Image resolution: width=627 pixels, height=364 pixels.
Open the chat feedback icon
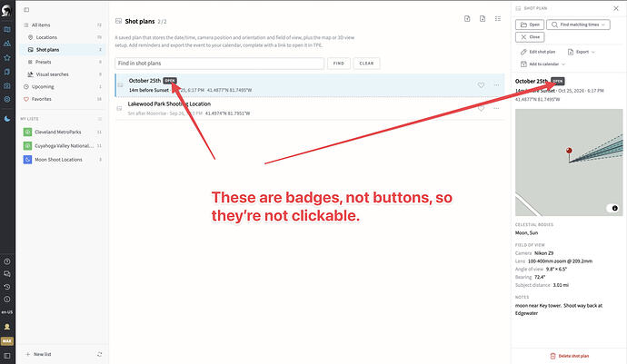click(x=7, y=274)
